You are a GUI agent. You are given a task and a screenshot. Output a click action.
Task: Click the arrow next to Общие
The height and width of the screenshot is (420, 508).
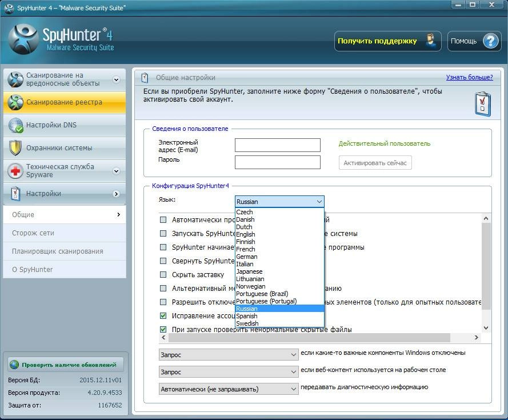click(x=119, y=214)
